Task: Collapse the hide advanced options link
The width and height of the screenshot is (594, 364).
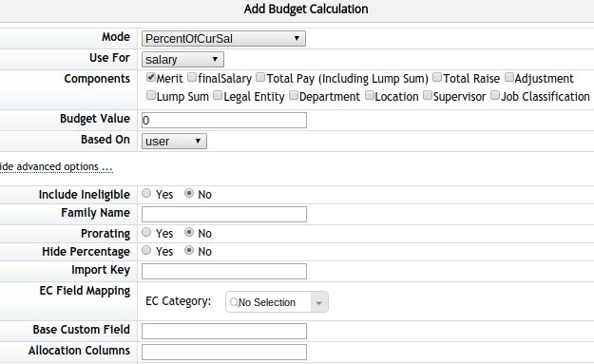Action: (56, 166)
